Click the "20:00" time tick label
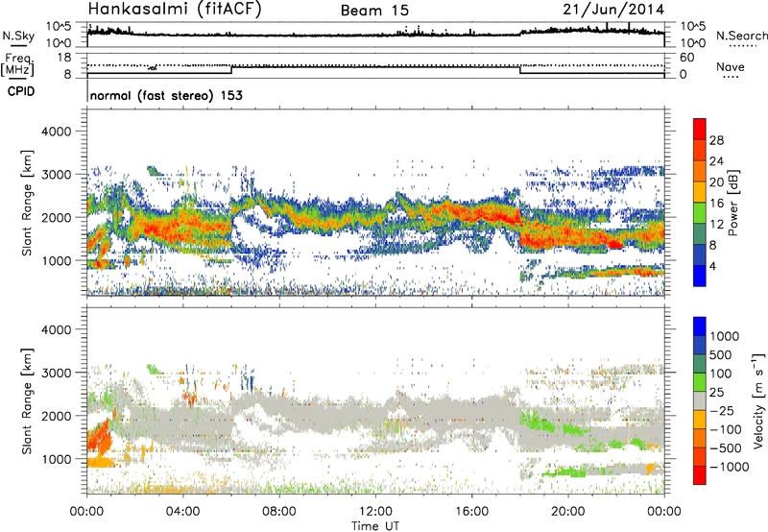Viewport: 768px width, 532px height. pyautogui.click(x=567, y=512)
